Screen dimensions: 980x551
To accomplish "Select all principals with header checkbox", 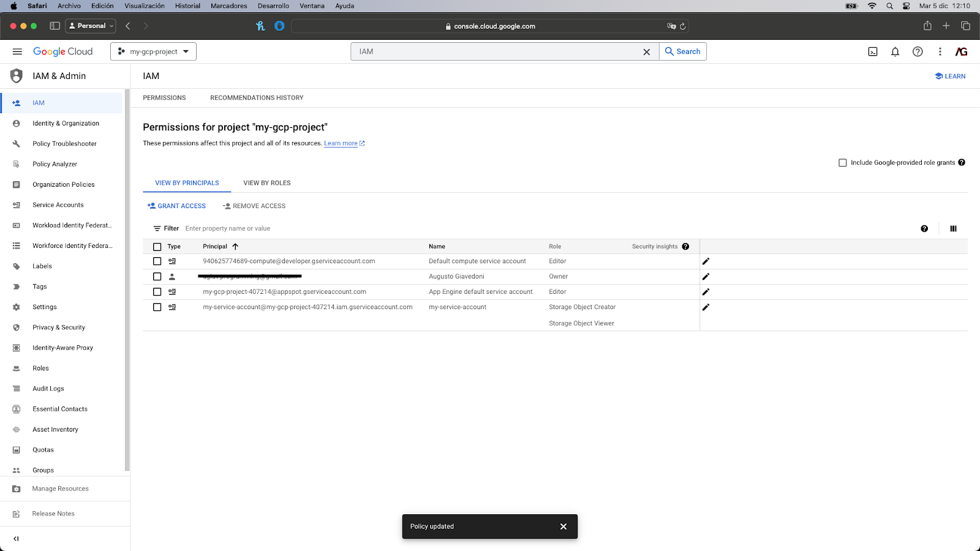I will point(157,247).
